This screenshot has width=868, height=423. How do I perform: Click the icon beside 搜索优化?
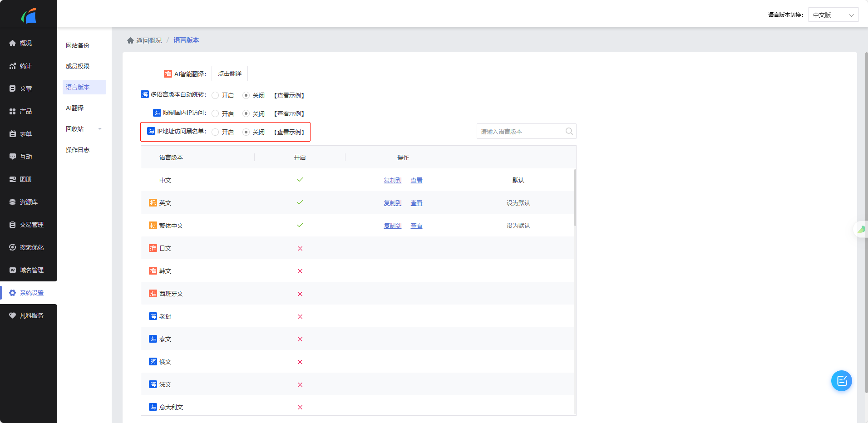tap(13, 247)
